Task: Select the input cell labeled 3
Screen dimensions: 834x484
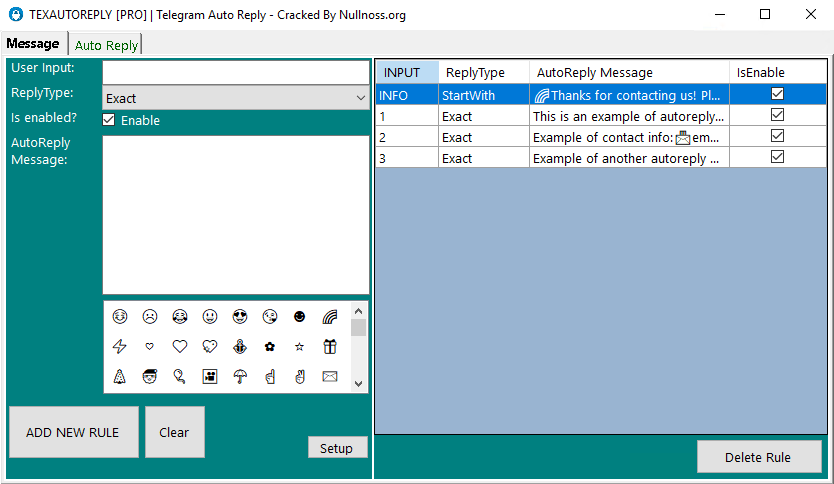Action: 407,158
